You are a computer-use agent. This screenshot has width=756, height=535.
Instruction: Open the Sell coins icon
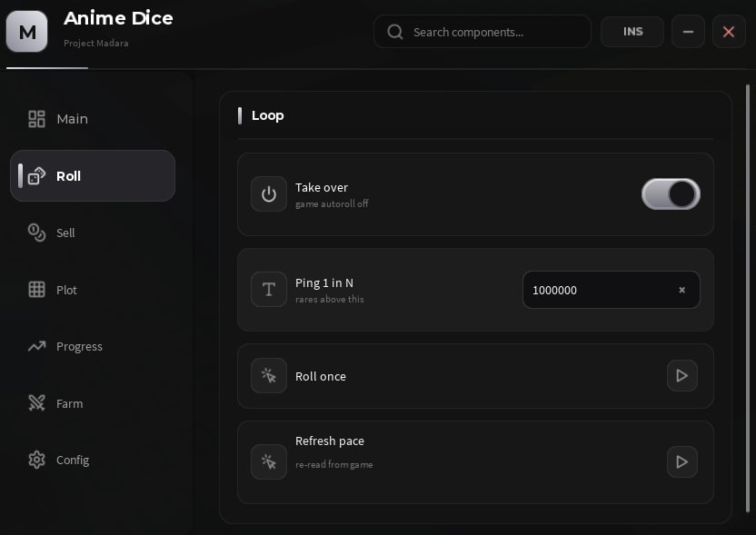pyautogui.click(x=36, y=233)
